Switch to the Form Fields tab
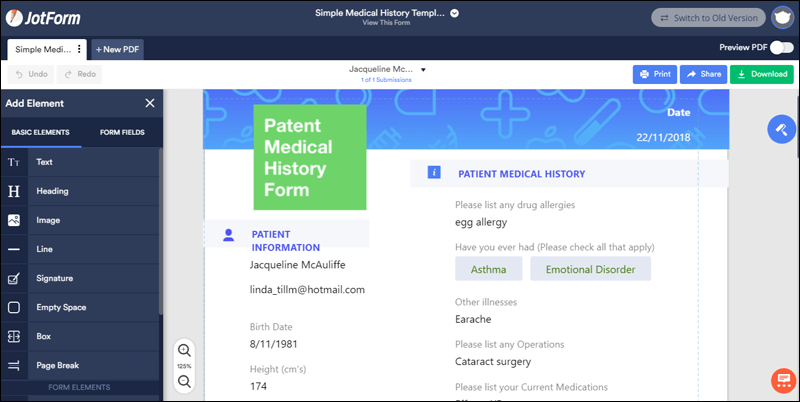Screen dimensions: 800x402 (120, 132)
